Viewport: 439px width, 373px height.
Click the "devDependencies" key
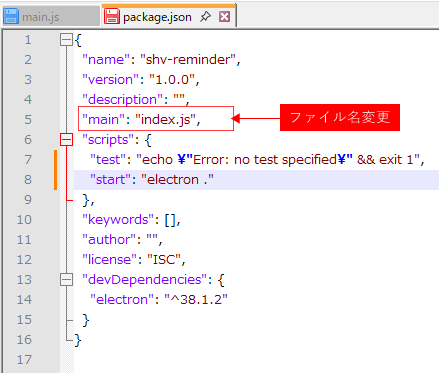click(145, 280)
